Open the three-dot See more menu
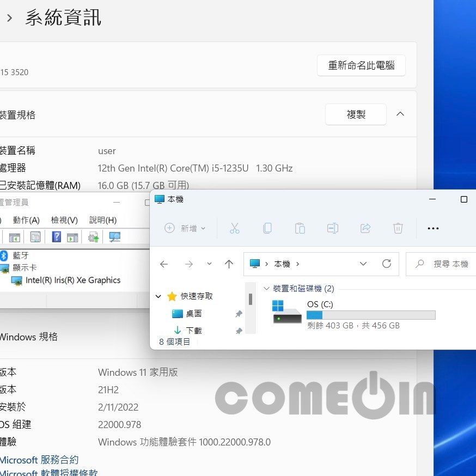476x476 pixels. pos(433,228)
